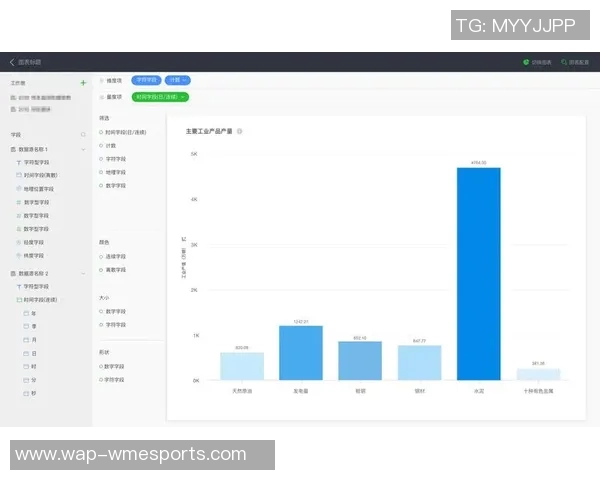Click the 切换图表 shield icon in header
Screen dimensions: 600x480
527,62
